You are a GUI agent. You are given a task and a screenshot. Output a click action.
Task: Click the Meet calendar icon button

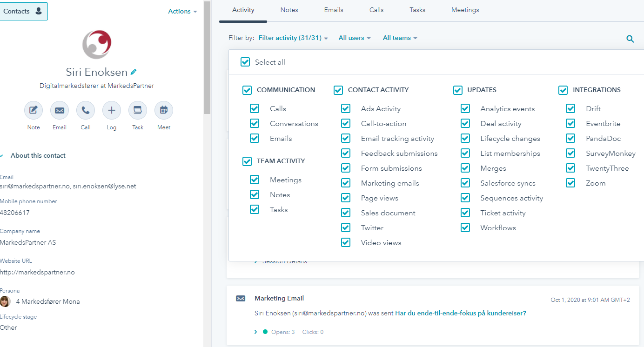coord(164,110)
